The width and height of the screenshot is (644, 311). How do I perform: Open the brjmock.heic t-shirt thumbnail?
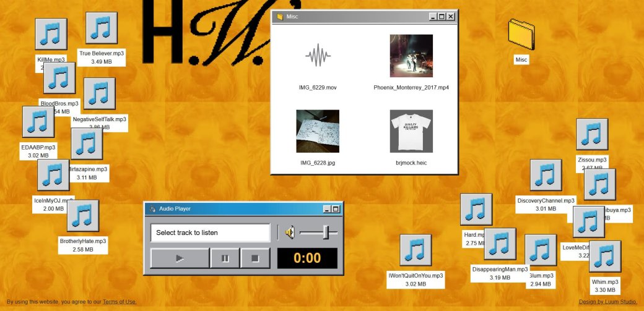411,131
